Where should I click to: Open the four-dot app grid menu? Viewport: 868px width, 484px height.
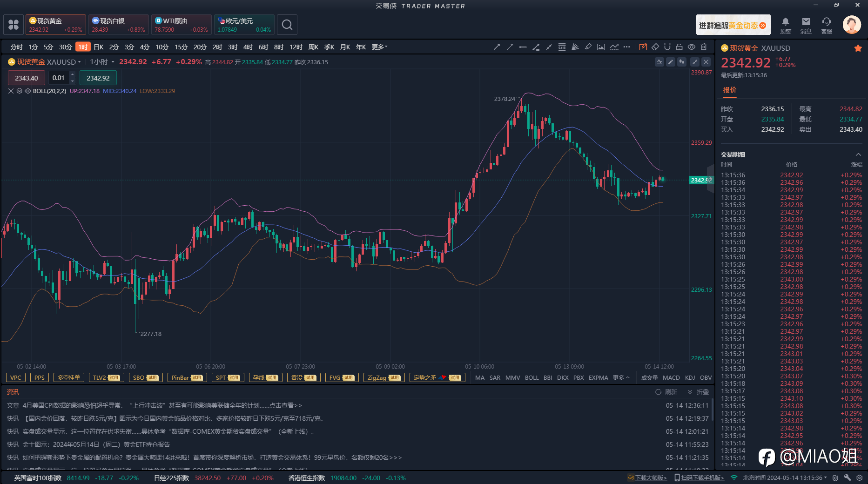[x=13, y=25]
